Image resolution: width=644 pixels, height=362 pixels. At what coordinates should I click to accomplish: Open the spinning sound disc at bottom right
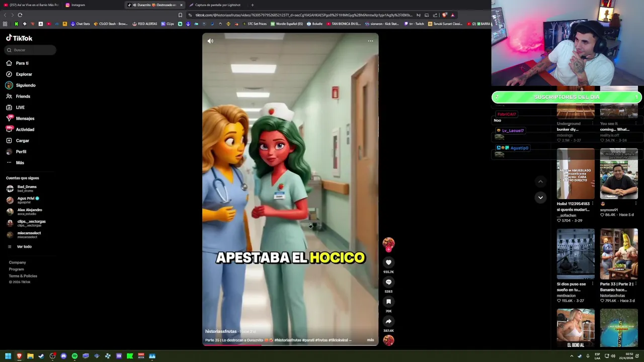388,340
